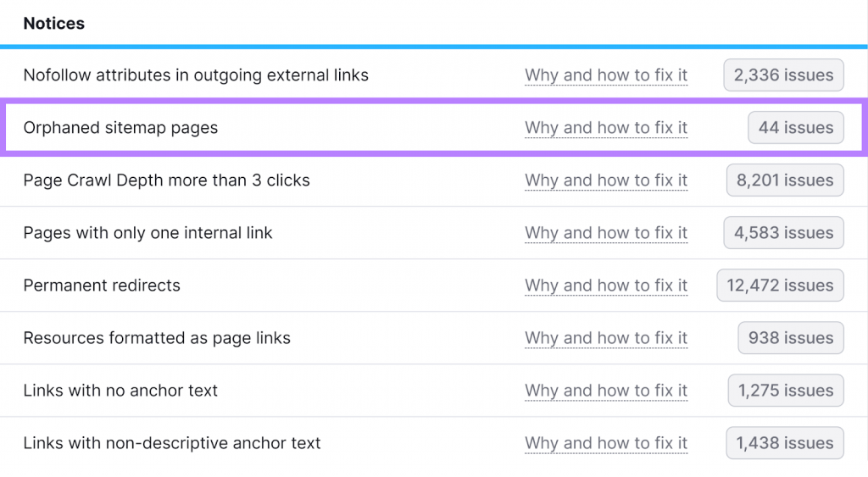The image size is (868, 477).
Task: Open the 12,472 issues button
Action: pos(780,286)
